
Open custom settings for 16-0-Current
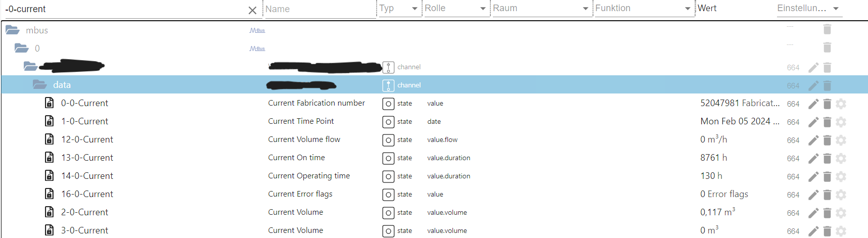(x=841, y=195)
